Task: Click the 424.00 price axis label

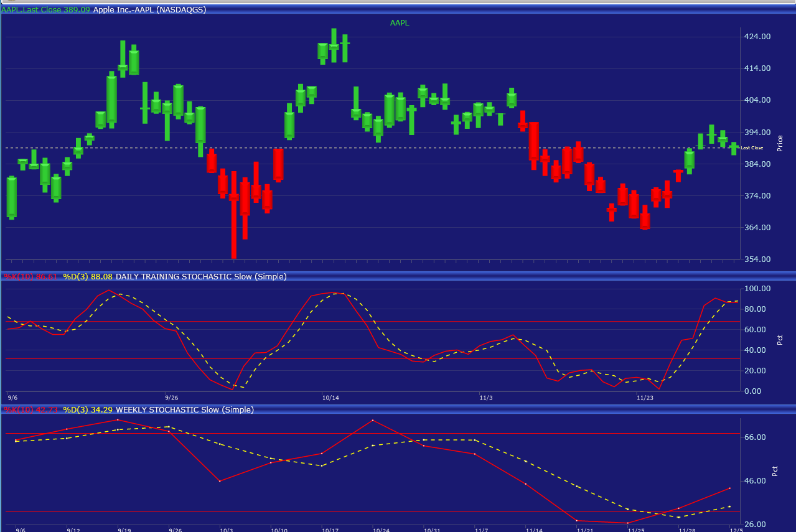Action: [757, 36]
